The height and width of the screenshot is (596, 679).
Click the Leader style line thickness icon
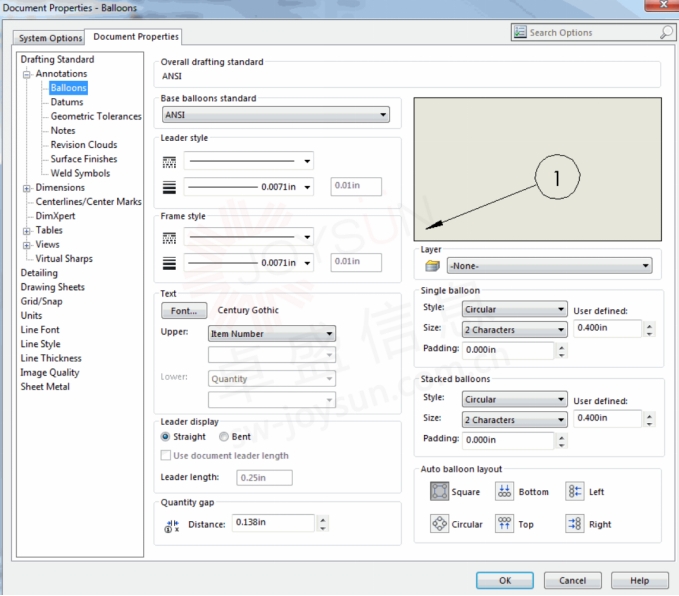169,187
